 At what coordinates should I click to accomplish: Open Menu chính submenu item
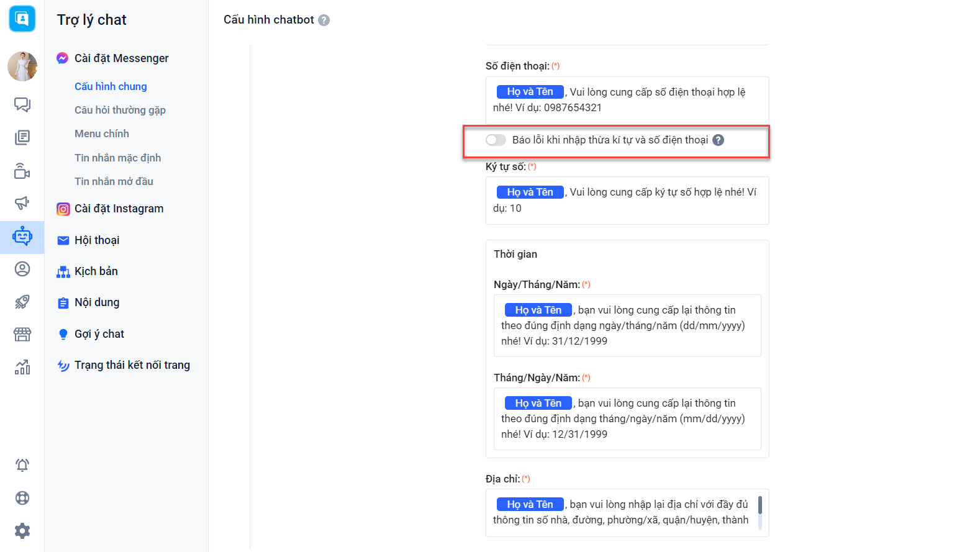point(102,133)
